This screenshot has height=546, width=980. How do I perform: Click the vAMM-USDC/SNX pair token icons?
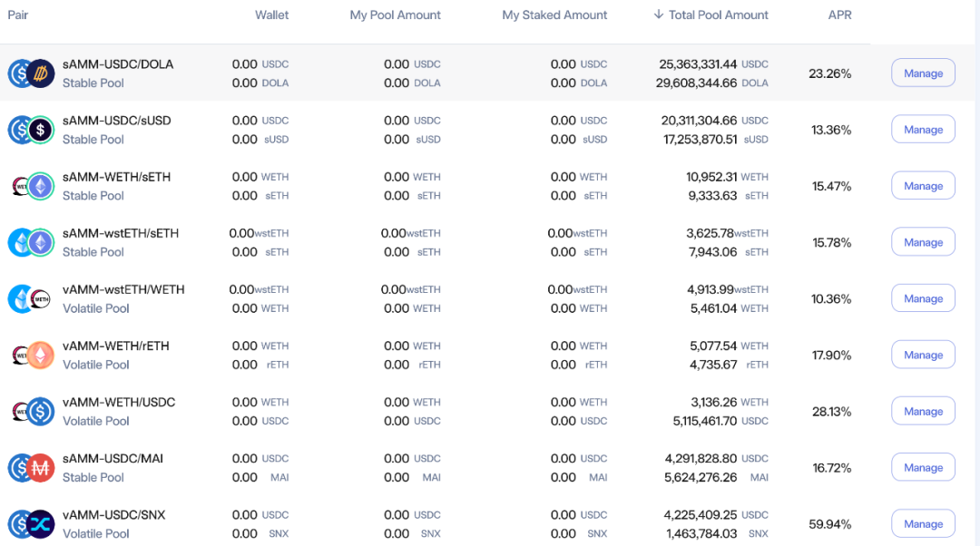coord(31,523)
